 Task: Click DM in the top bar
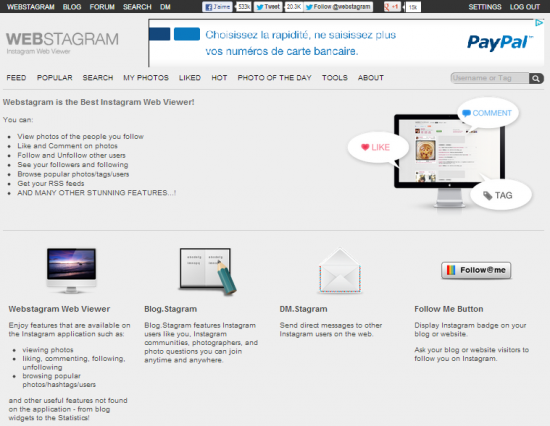pos(165,7)
